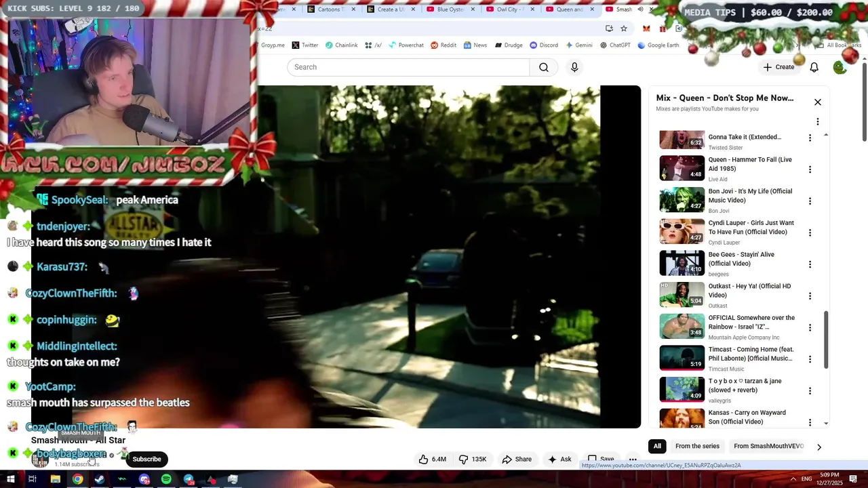
Task: Save the video to a playlist
Action: point(600,459)
